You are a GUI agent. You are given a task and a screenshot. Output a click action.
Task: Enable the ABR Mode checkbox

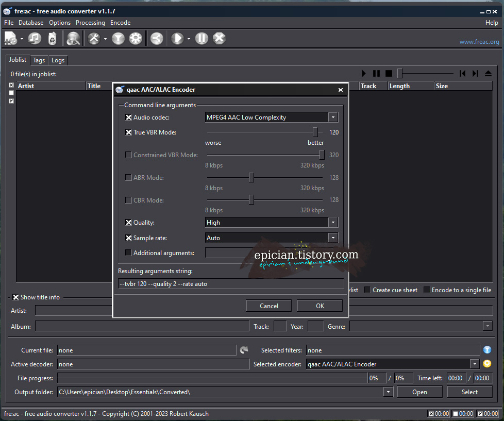(128, 177)
